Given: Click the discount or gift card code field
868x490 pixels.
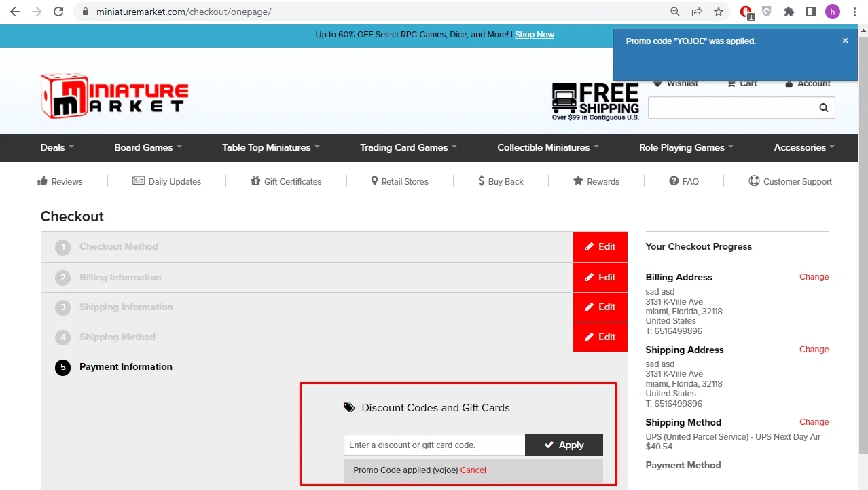Looking at the screenshot, I should (x=434, y=445).
